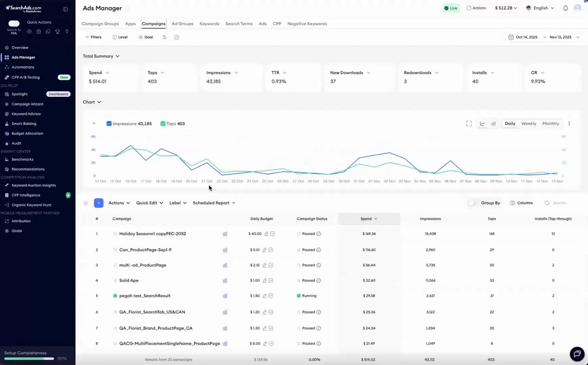588x365 pixels.
Task: Collapse the left sidebar panel icon
Action: (x=66, y=9)
